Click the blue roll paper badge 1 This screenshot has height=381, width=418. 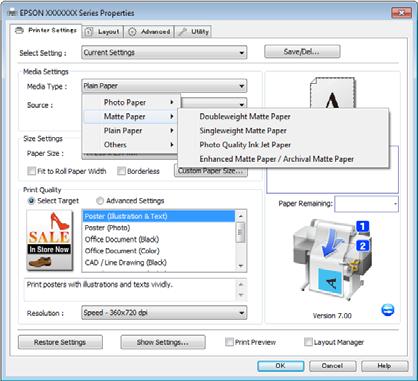[362, 227]
